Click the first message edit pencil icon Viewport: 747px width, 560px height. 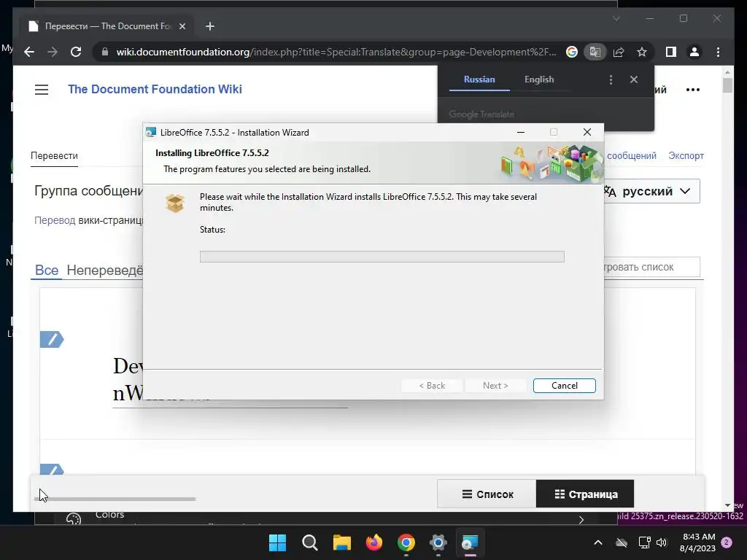(52, 340)
